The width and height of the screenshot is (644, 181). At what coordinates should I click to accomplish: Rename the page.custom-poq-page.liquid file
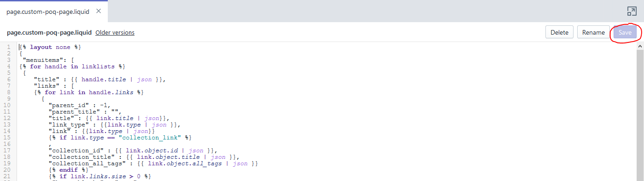[x=593, y=32]
